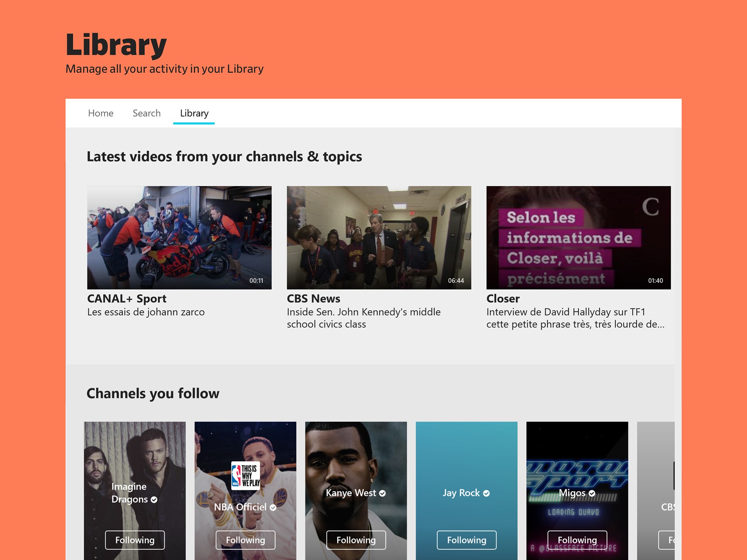
Task: Open the CANAL+ Sport channel title
Action: pyautogui.click(x=127, y=298)
